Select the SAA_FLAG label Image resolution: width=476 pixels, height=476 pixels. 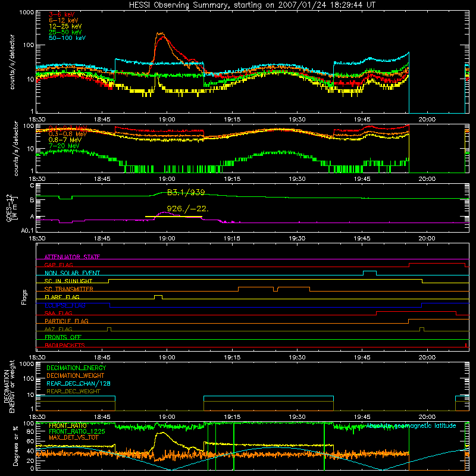(58, 313)
